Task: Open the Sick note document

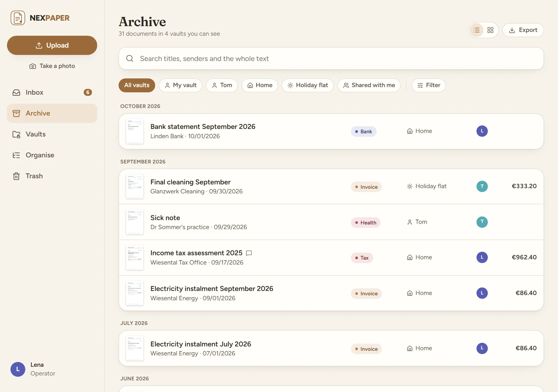Action: 331,222
